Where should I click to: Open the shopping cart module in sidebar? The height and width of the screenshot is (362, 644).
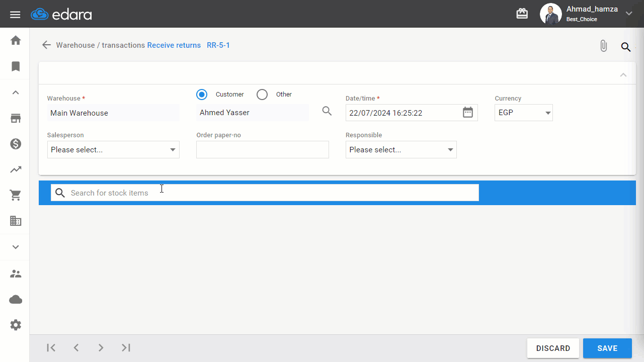tap(16, 196)
